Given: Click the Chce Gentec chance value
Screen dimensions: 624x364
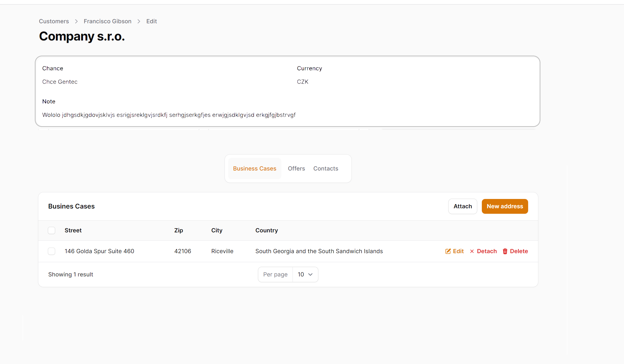Looking at the screenshot, I should point(60,82).
